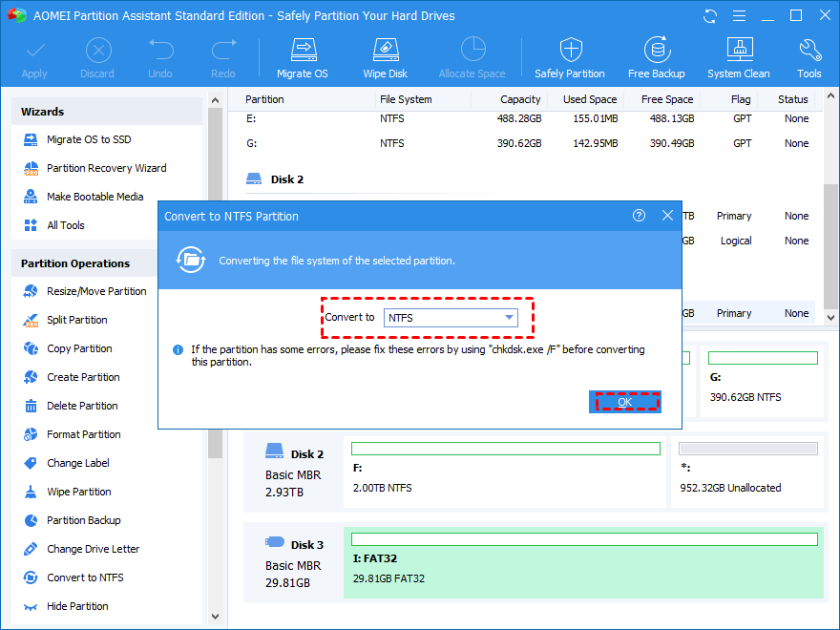Select the I: FAT32 partition block

(x=584, y=562)
